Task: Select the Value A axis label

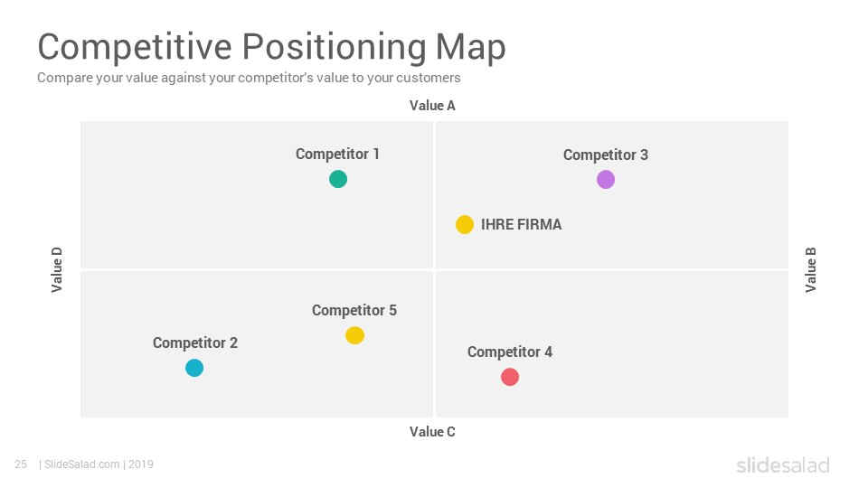Action: point(432,106)
